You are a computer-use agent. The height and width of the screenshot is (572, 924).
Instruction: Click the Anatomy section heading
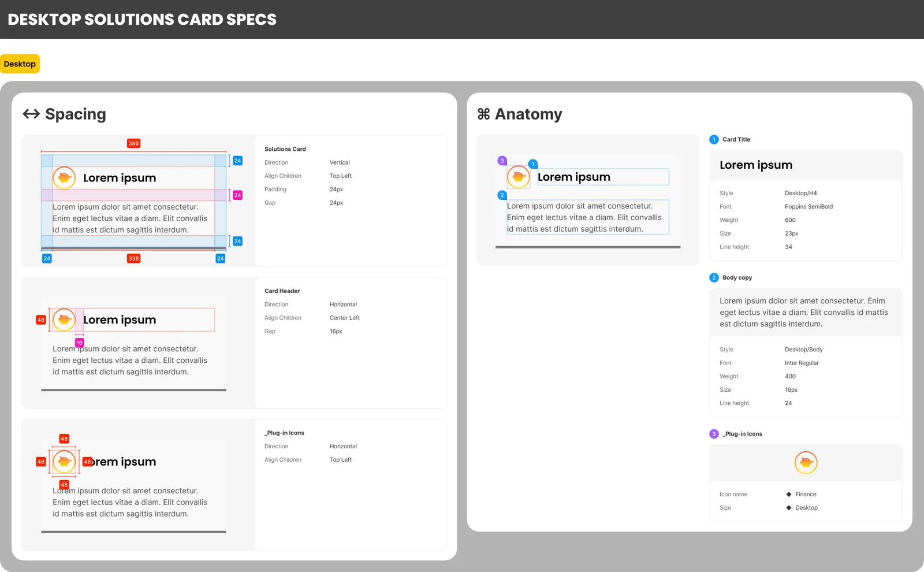[528, 114]
